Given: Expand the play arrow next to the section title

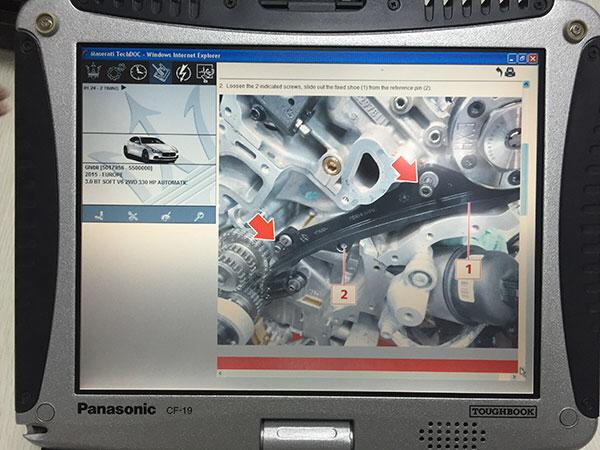Looking at the screenshot, I should [x=124, y=88].
